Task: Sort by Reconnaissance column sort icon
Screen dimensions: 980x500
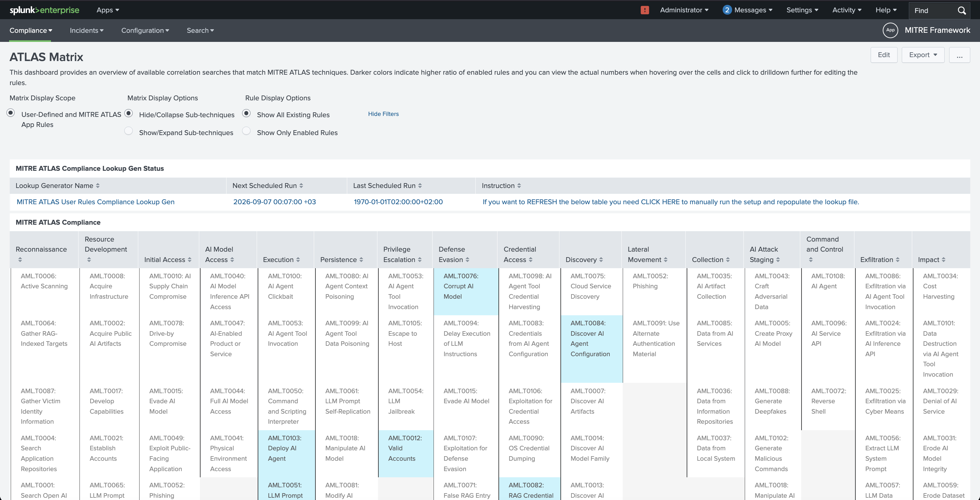Action: 20,259
